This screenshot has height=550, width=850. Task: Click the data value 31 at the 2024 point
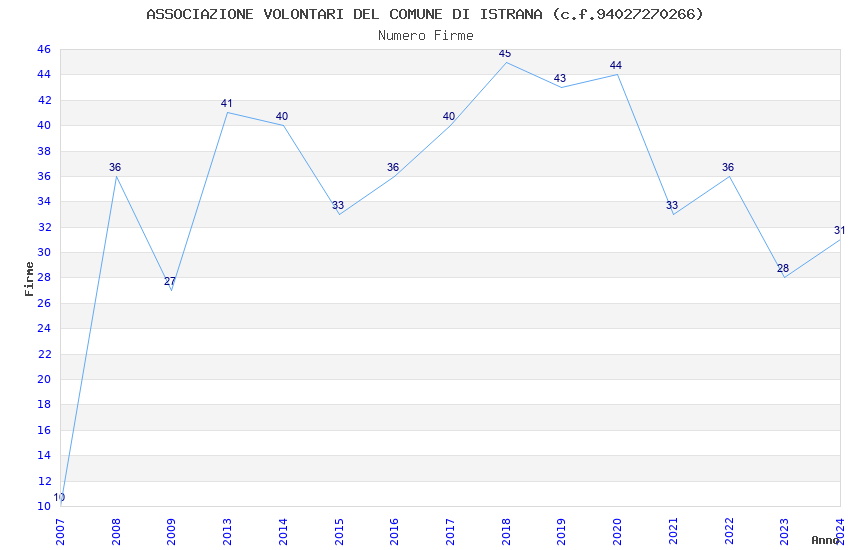[x=839, y=230]
